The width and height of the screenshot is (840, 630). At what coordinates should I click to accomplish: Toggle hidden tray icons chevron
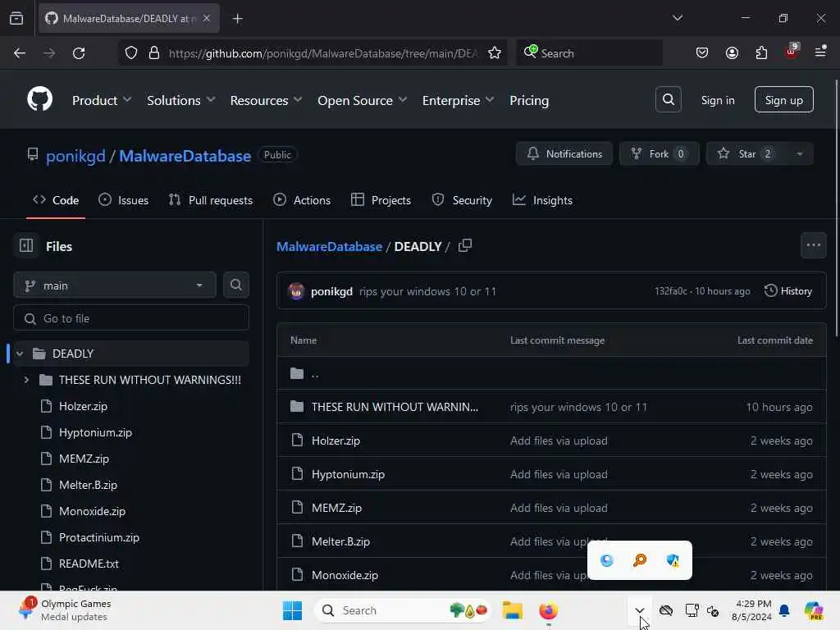point(640,610)
